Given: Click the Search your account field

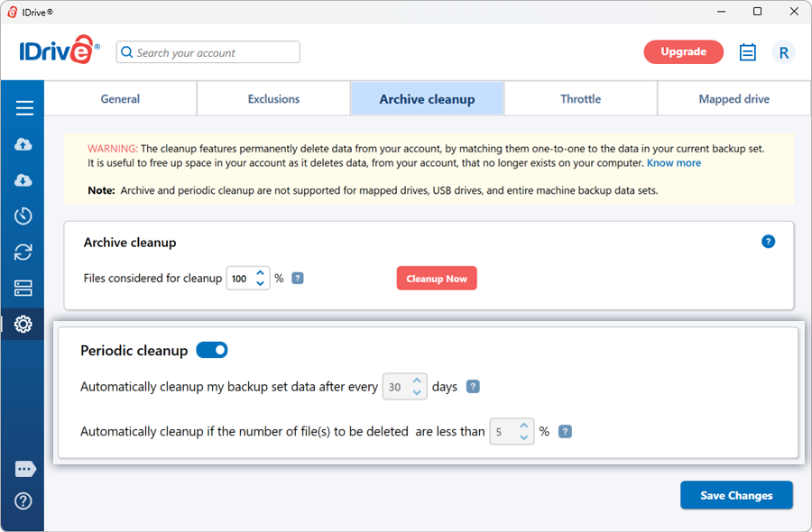Looking at the screenshot, I should pyautogui.click(x=208, y=52).
